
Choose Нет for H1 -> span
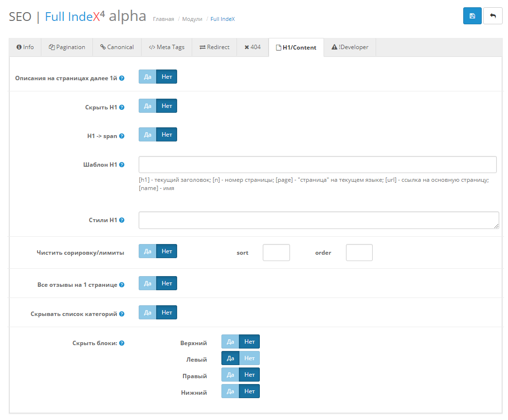coord(166,135)
